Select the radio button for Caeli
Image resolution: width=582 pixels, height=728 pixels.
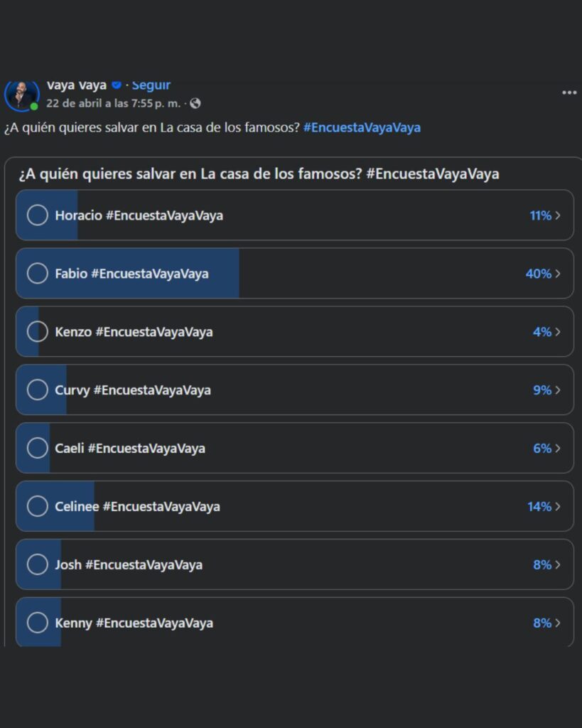tap(38, 448)
